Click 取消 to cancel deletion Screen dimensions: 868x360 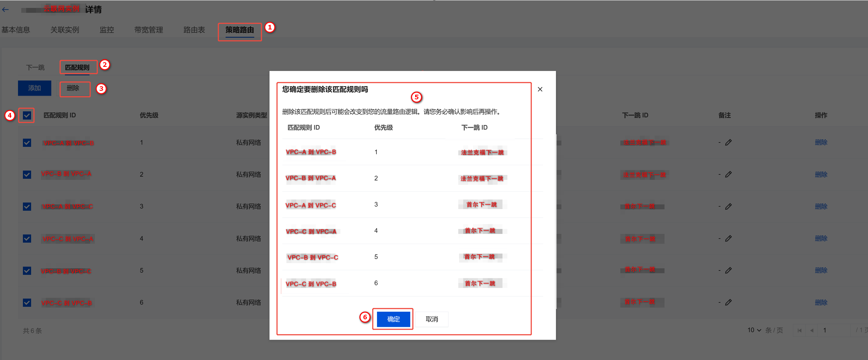pyautogui.click(x=432, y=319)
